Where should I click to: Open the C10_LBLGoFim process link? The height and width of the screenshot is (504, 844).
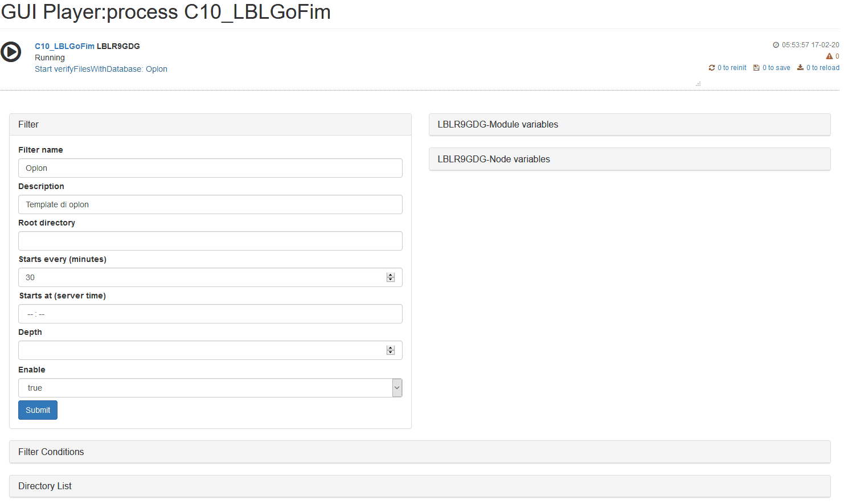tap(64, 46)
